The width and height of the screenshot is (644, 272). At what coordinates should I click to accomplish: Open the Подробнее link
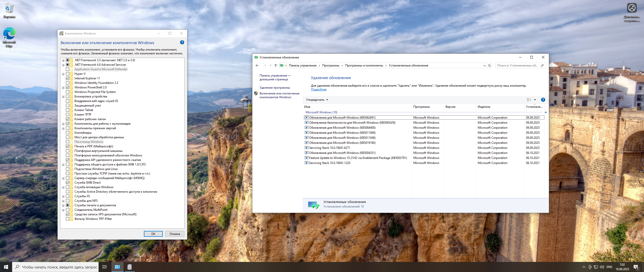pos(319,89)
